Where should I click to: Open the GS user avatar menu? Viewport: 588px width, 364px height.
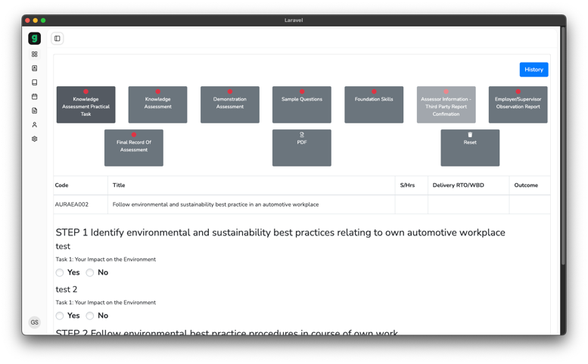(34, 322)
